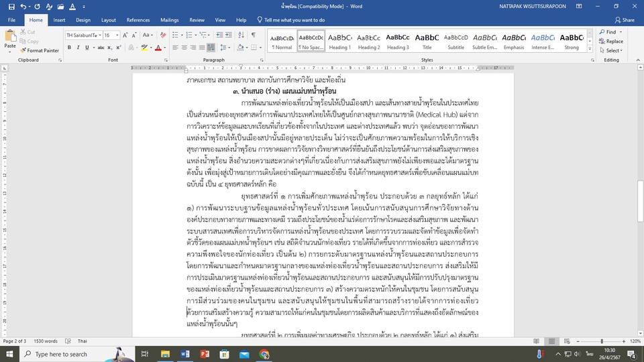The width and height of the screenshot is (644, 362).
Task: Open the proofing errors icon in the status bar
Action: click(68, 341)
